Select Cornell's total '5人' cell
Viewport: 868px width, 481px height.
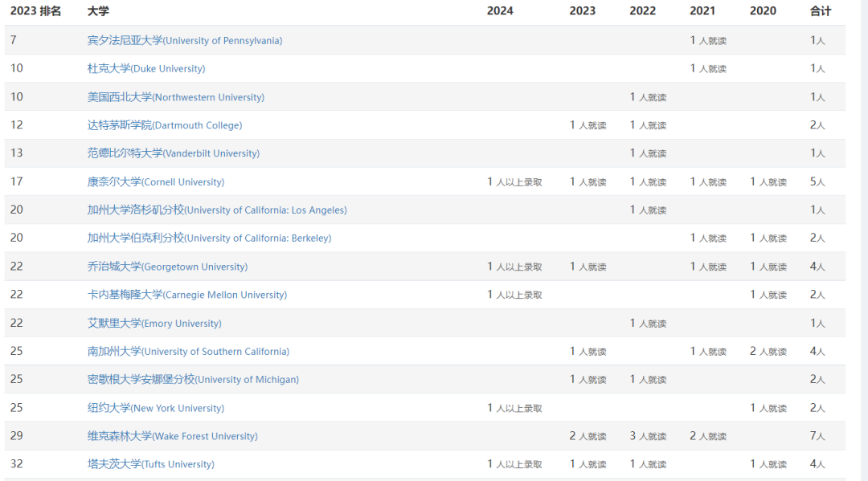817,182
